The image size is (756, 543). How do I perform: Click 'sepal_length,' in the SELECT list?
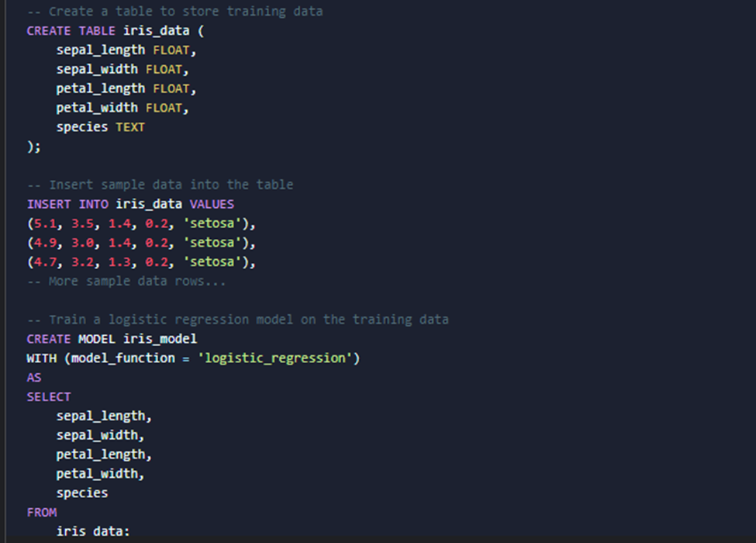104,417
